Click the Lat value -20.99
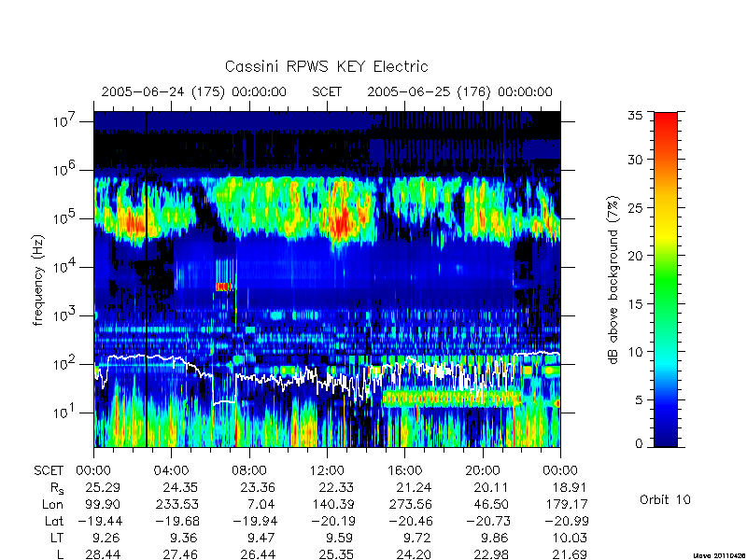 pos(567,522)
